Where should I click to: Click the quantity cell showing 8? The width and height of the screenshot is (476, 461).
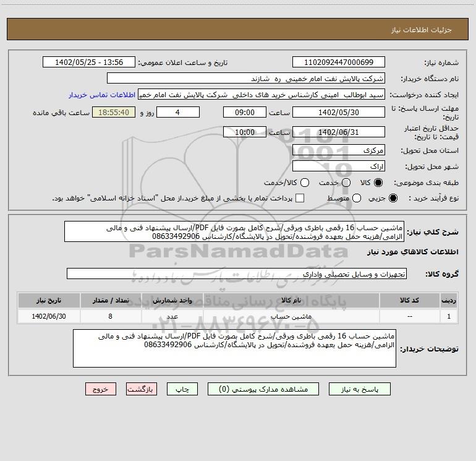(x=111, y=316)
